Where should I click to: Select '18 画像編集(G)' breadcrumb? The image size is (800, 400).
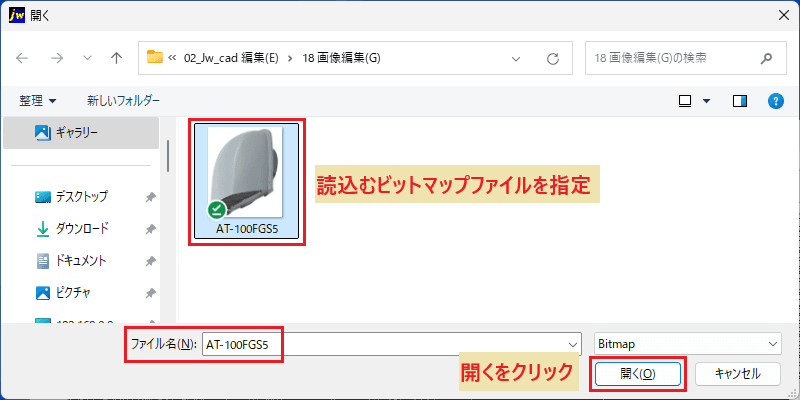pos(342,58)
